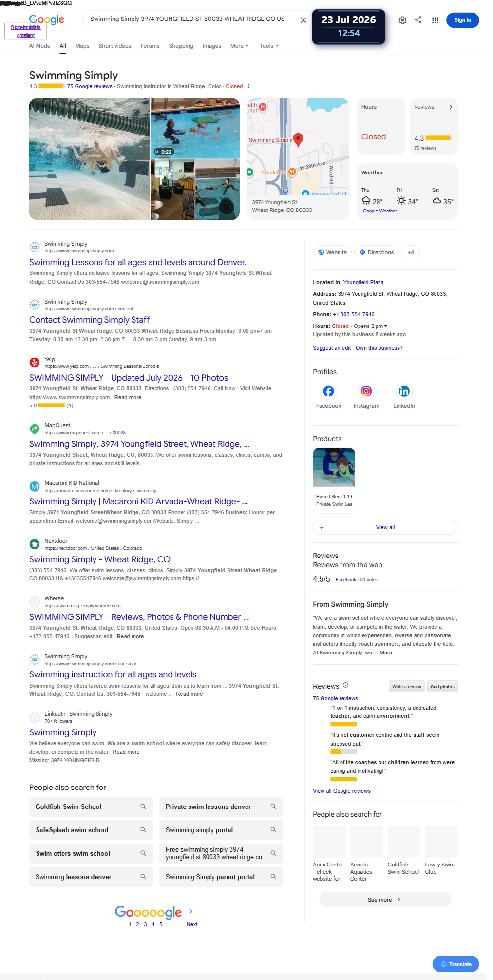
Task: Search icon beside Swimming lessons denver
Action: click(143, 877)
